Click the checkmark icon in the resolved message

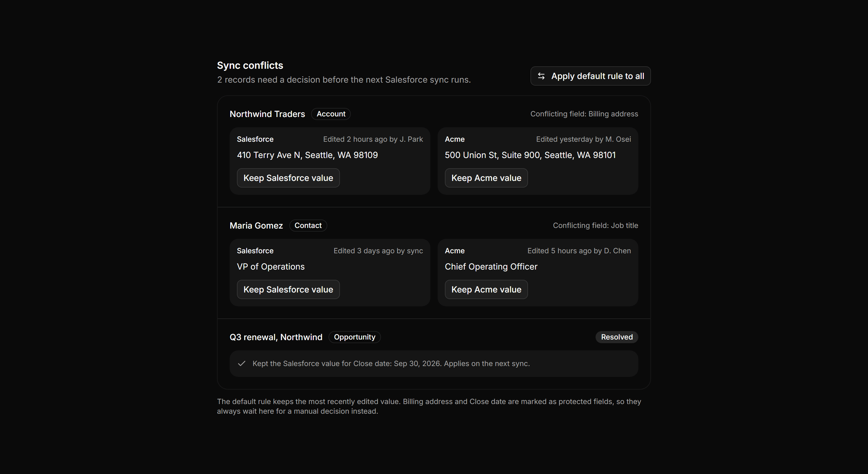pyautogui.click(x=242, y=363)
